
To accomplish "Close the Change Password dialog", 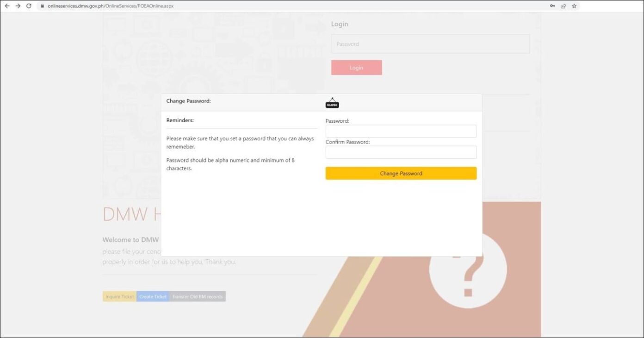I will pos(332,103).
